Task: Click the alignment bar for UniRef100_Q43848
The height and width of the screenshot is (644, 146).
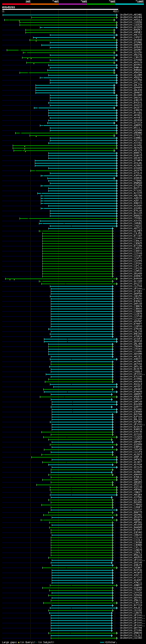Action: (74, 40)
